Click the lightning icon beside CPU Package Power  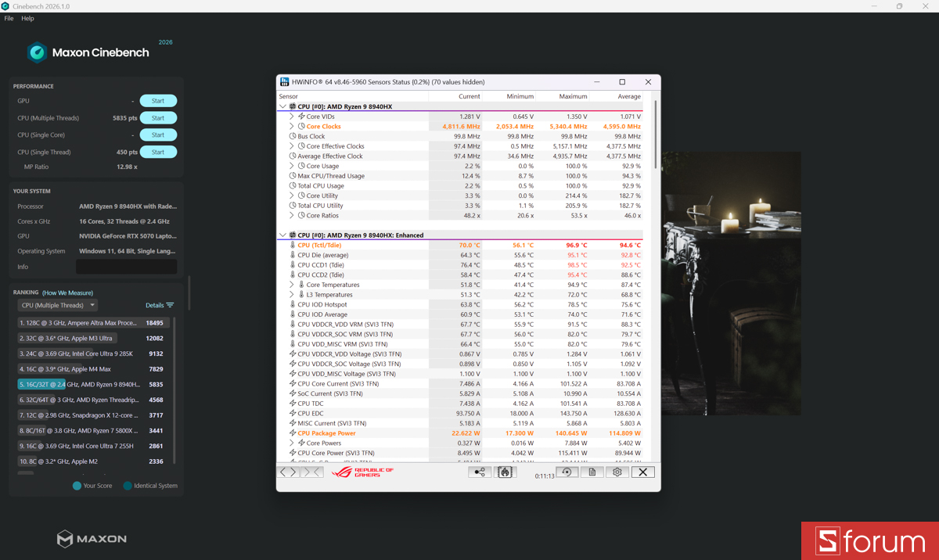[x=293, y=433]
